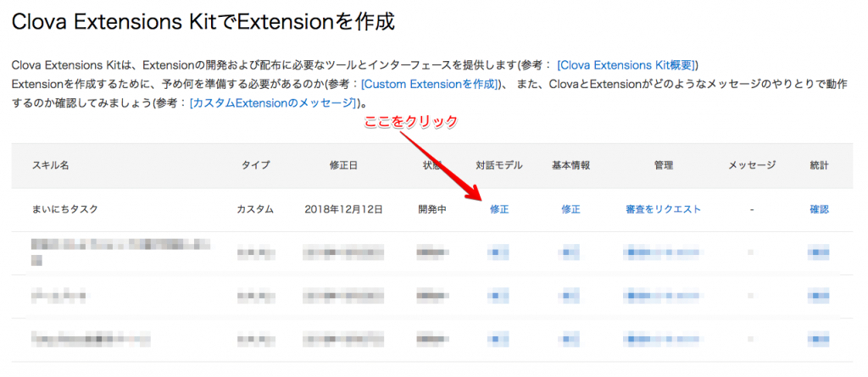Click the タイプ column header
Image resolution: width=868 pixels, height=377 pixels.
pos(256,165)
